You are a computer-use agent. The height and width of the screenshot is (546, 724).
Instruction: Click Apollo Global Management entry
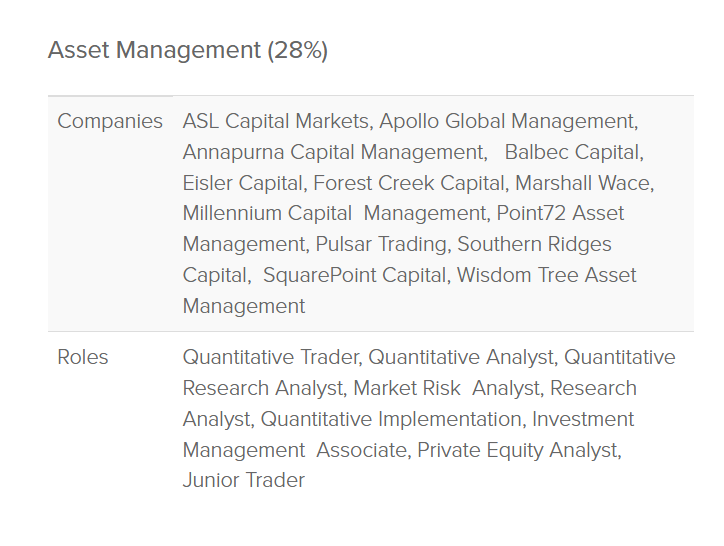tap(506, 121)
